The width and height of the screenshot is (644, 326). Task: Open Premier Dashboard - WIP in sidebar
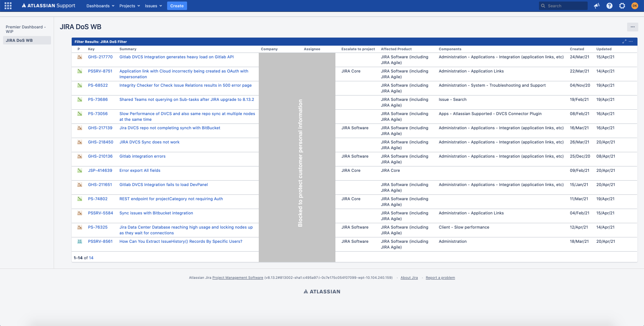26,29
